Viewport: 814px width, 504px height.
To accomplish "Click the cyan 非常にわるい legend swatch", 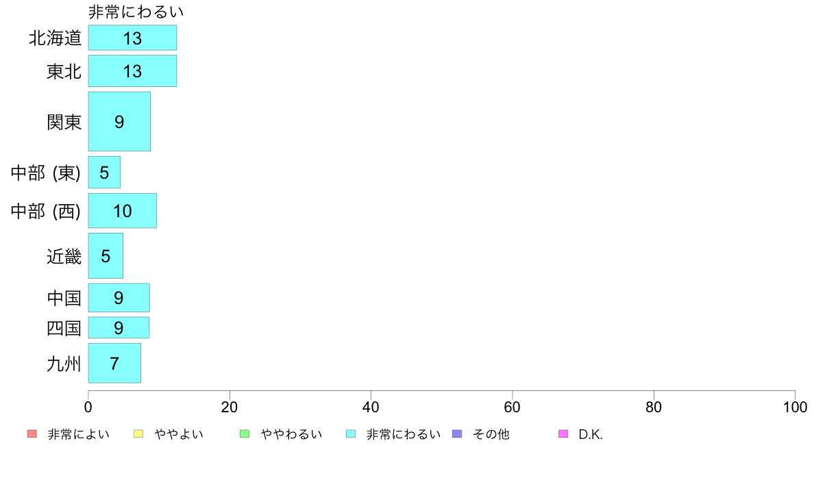I will click(351, 434).
